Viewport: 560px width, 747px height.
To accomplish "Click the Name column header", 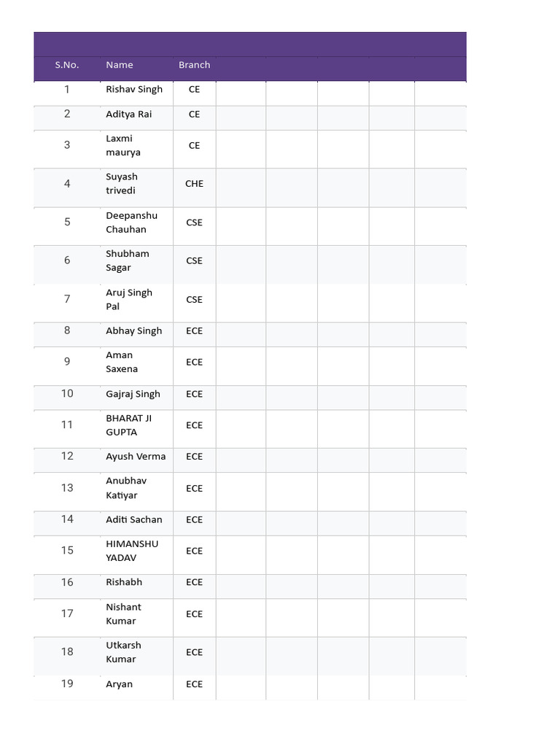I will click(x=120, y=65).
